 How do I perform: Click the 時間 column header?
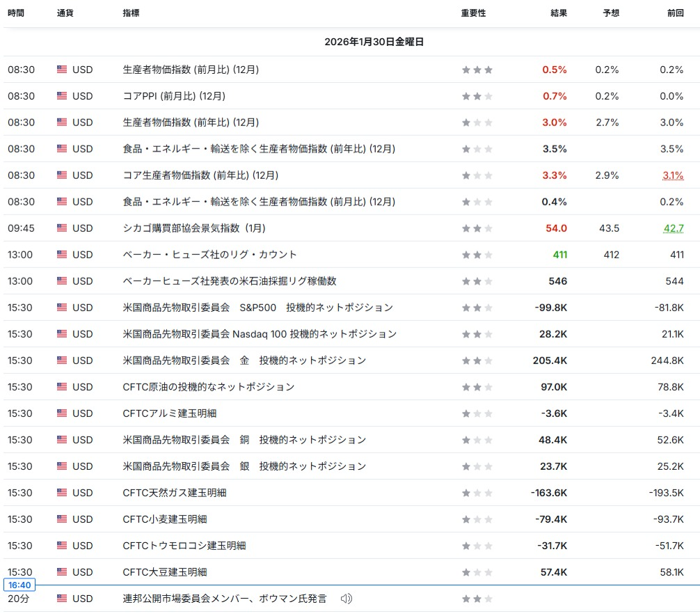pos(16,13)
